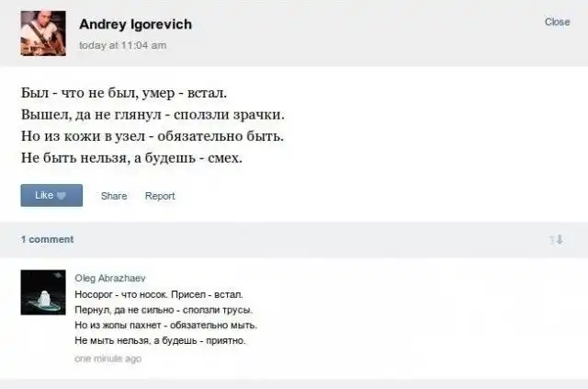Screen dimensions: 588x389
Task: Visit Oleg Abrazhaev's profile via name
Action: (104, 277)
